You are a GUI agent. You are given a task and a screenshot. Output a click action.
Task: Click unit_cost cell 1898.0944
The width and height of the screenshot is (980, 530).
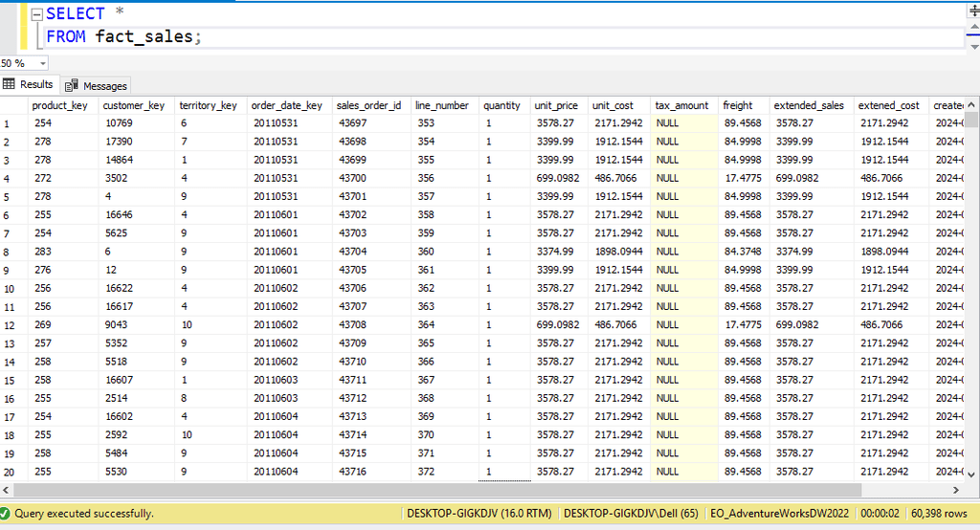click(619, 252)
